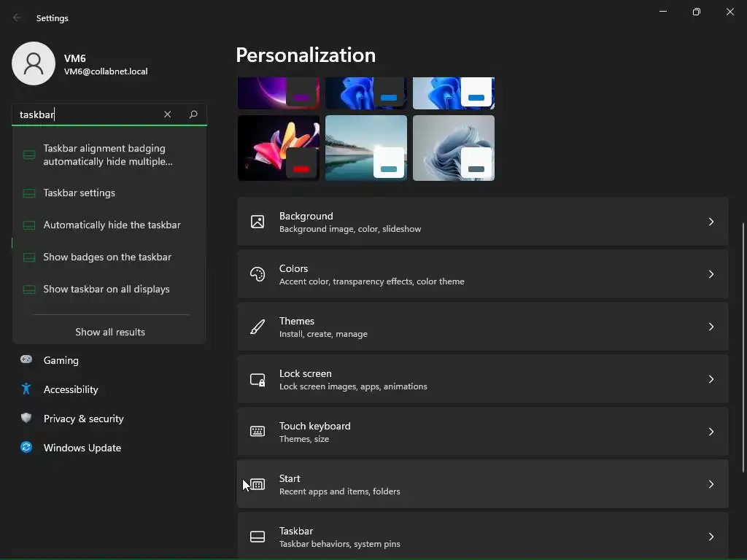Select Taskbar settings search suggestion
Screen dimensions: 747x560
(109, 192)
